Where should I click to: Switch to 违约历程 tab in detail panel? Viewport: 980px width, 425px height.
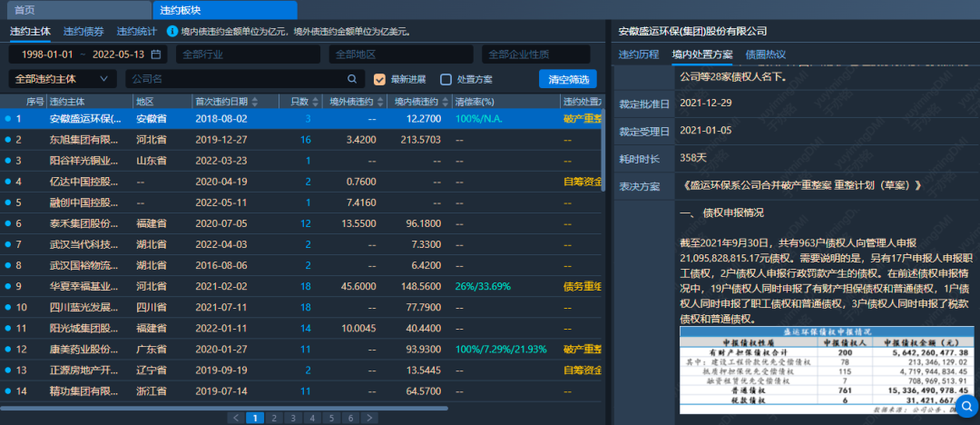point(639,54)
